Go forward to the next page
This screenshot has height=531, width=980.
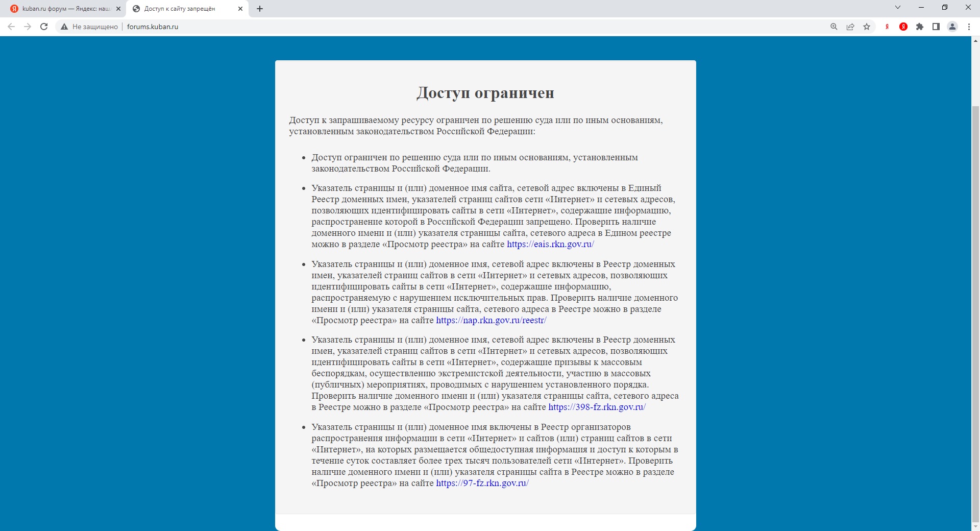tap(28, 27)
